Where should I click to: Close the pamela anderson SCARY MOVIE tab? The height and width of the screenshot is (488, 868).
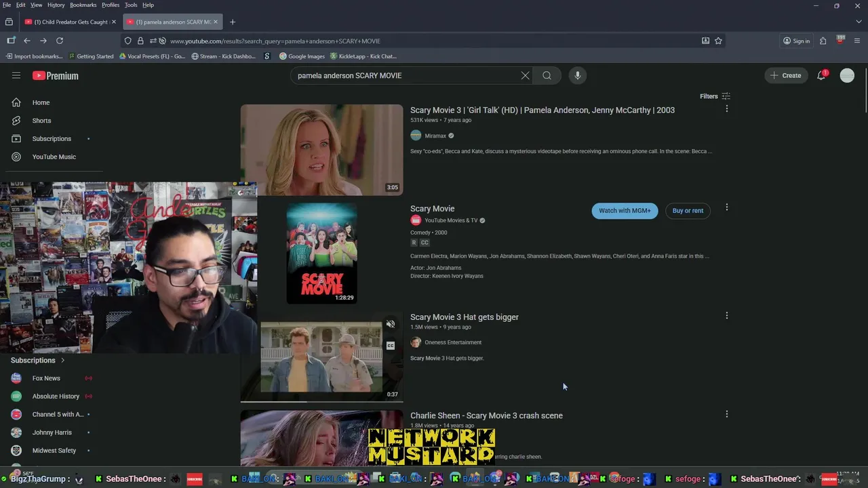point(216,22)
